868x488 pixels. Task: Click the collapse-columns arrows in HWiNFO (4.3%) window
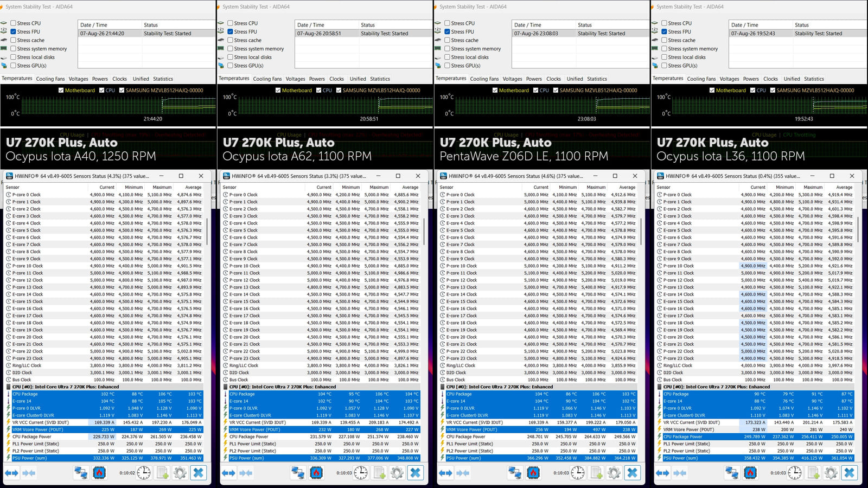tap(29, 473)
